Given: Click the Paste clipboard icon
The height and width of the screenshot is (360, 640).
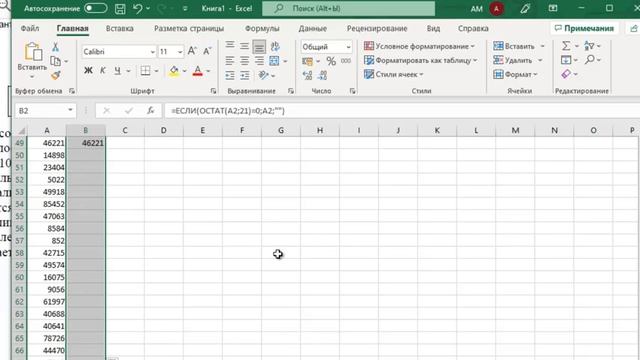Looking at the screenshot, I should 33,52.
